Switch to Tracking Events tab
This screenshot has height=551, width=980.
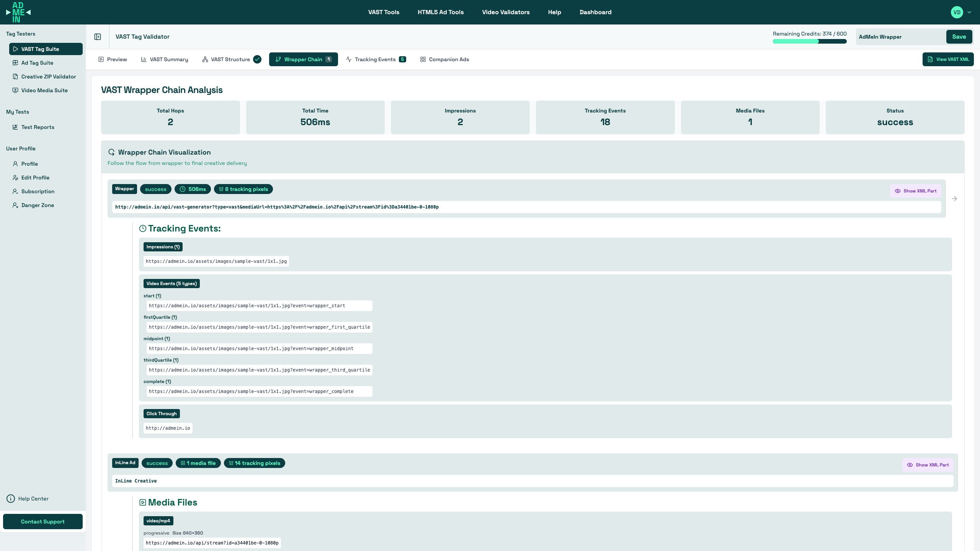(375, 59)
